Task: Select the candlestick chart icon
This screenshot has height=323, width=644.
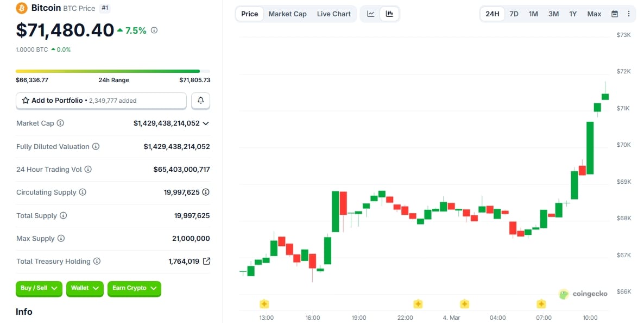Action: click(389, 14)
